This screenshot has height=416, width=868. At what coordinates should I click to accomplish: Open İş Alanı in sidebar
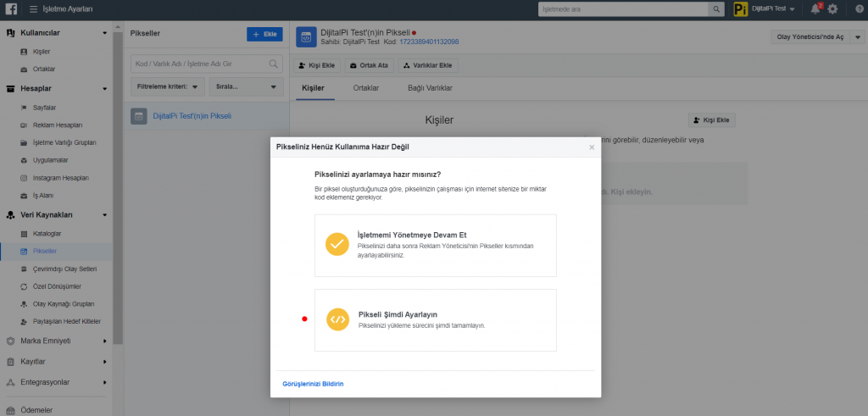[43, 196]
